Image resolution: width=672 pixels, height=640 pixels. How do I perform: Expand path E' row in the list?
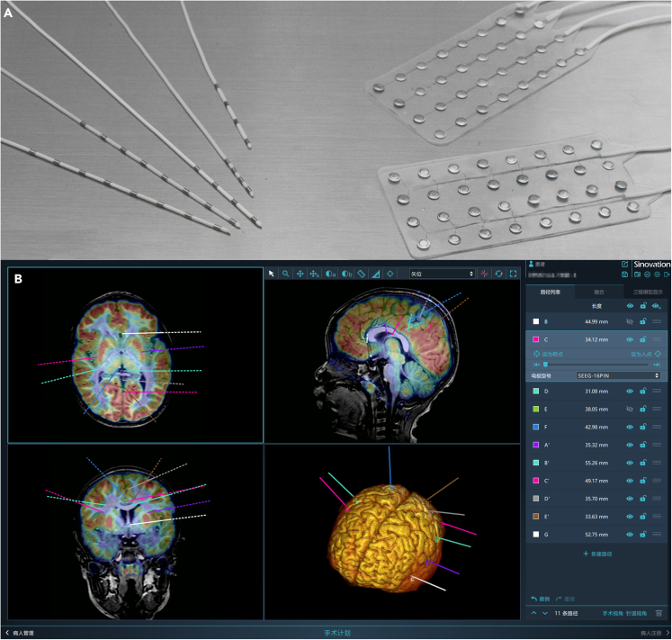coord(658,516)
